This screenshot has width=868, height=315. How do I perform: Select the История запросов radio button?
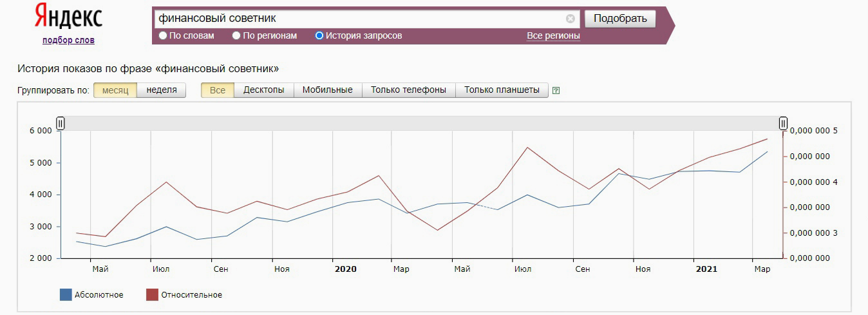point(319,36)
